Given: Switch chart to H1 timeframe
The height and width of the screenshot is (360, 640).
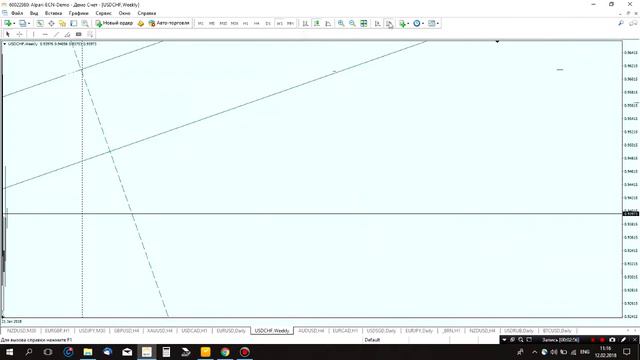Looking at the screenshot, I should [x=245, y=24].
